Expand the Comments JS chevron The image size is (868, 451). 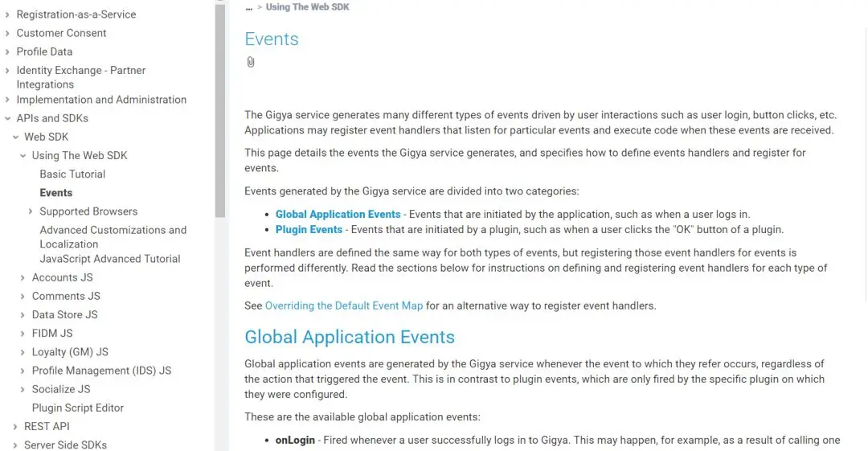click(23, 297)
